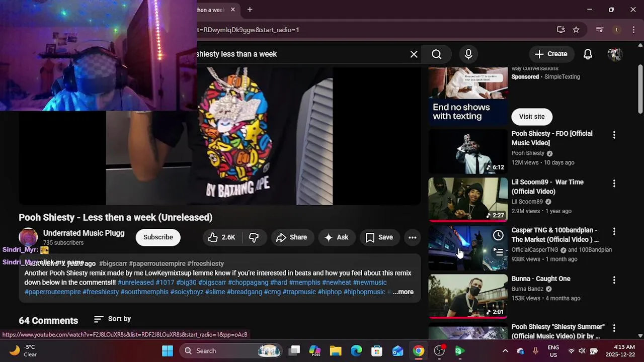Image resolution: width=644 pixels, height=362 pixels.
Task: Open the Underrated Music Plugg channel name
Action: [84, 233]
